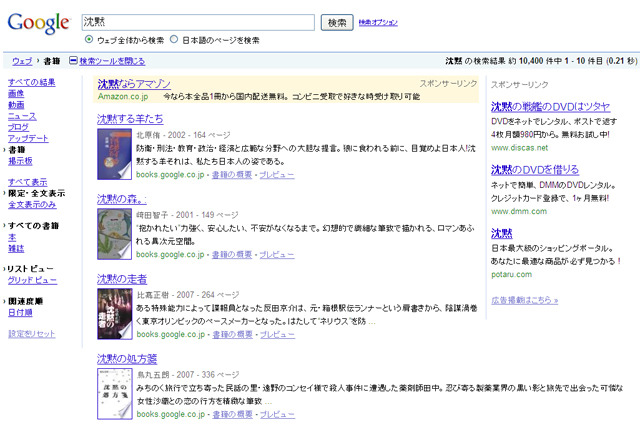Open the 沈黙のDVDを借りる ad link
This screenshot has height=425, width=640.
pyautogui.click(x=535, y=169)
